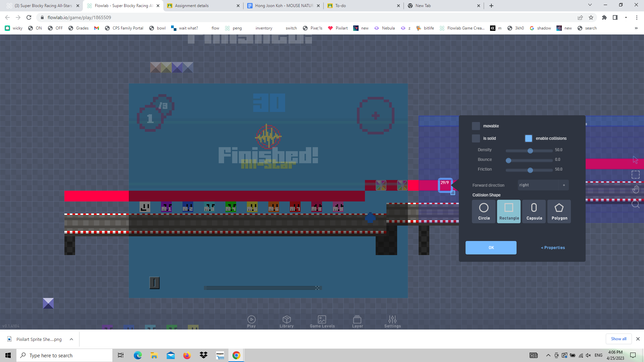644x362 pixels.
Task: Open clock showing 4:06 PM
Action: point(615,355)
